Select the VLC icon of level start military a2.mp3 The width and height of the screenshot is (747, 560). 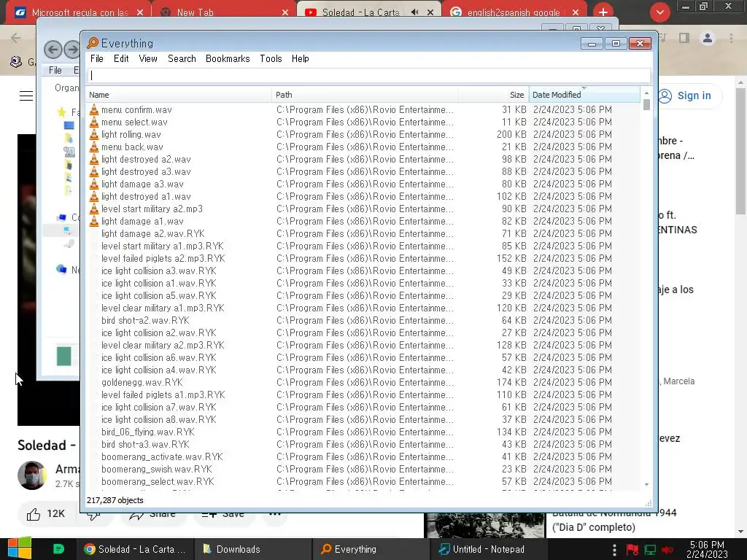[x=94, y=209]
